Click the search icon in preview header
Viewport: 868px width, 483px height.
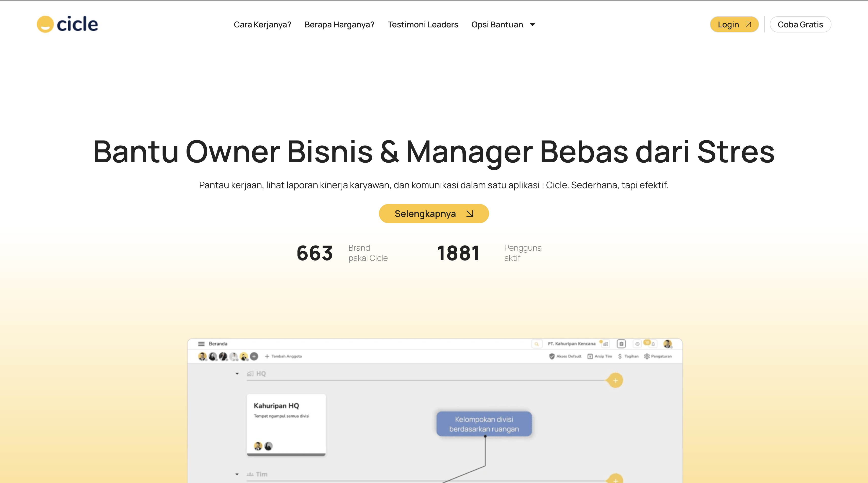tap(537, 344)
